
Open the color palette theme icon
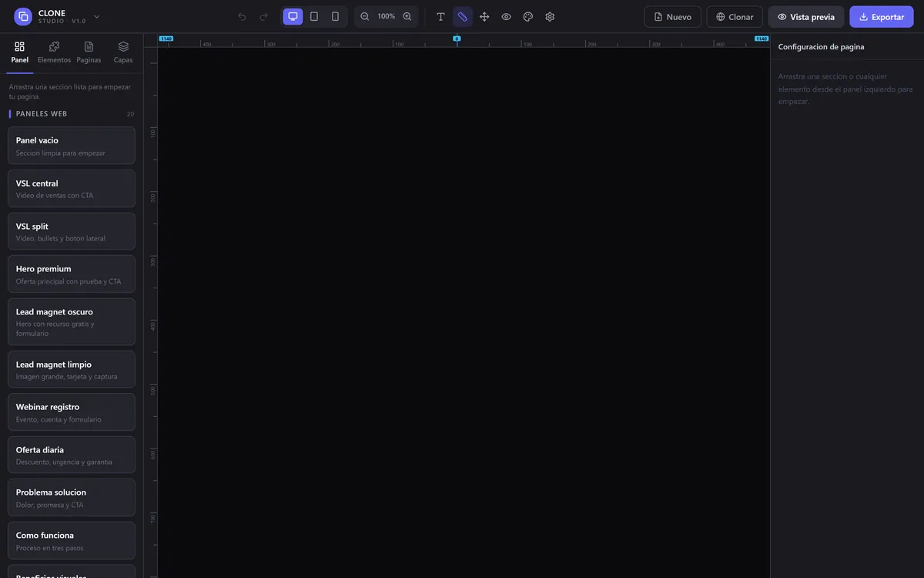(528, 17)
